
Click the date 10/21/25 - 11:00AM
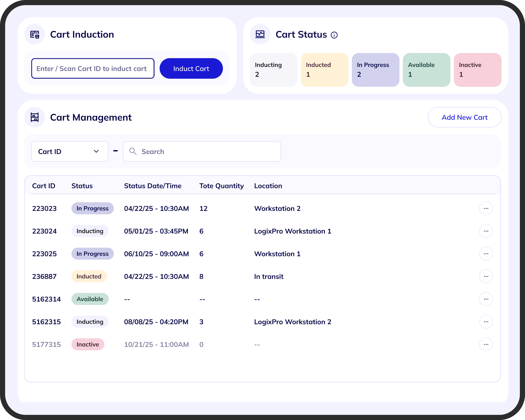coord(156,345)
